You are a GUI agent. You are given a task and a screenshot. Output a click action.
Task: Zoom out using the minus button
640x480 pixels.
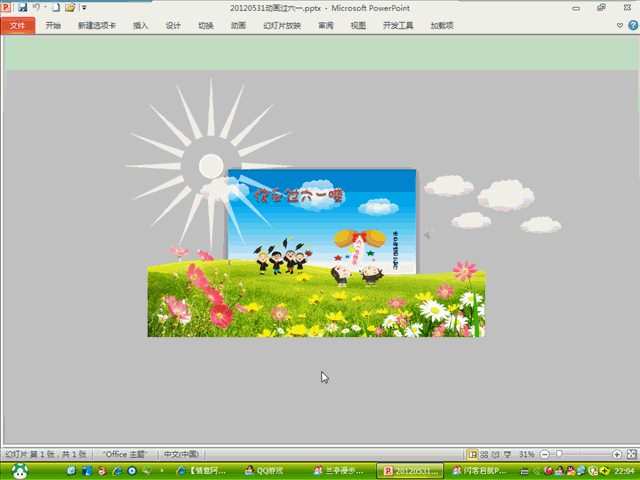(x=544, y=454)
